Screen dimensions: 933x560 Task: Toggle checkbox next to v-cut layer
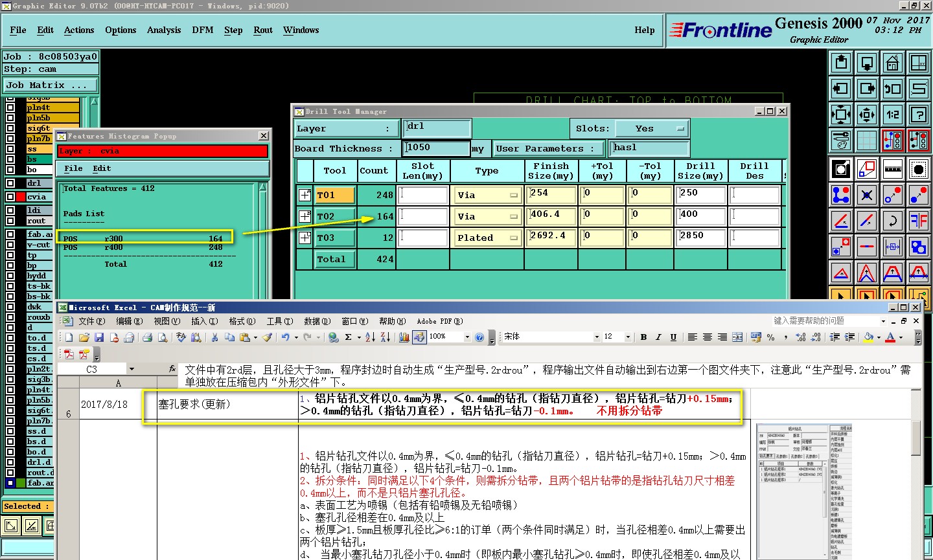10,245
